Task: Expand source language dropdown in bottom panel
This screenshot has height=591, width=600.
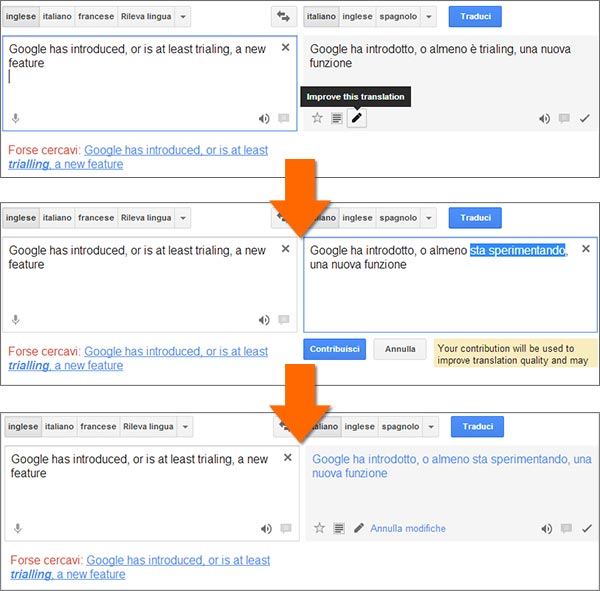Action: point(185,427)
